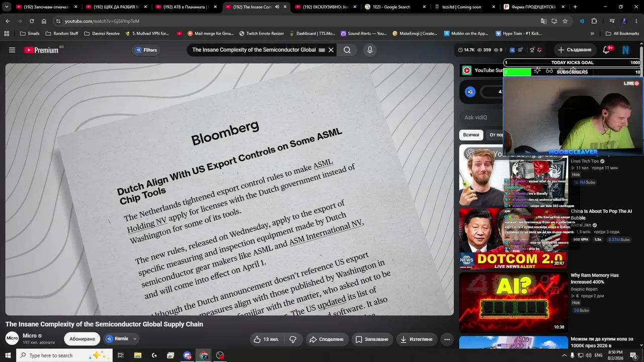Reload the current page
The image size is (644, 362).
point(32,21)
